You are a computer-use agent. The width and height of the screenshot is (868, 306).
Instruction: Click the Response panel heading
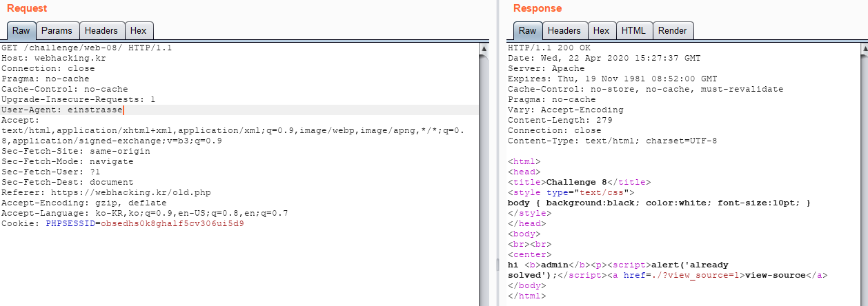click(x=537, y=8)
